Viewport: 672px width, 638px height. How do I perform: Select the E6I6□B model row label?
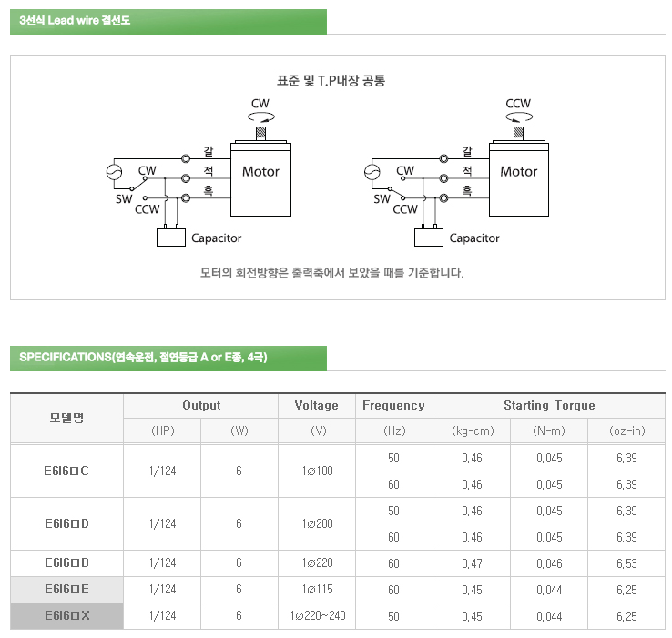[x=66, y=563]
